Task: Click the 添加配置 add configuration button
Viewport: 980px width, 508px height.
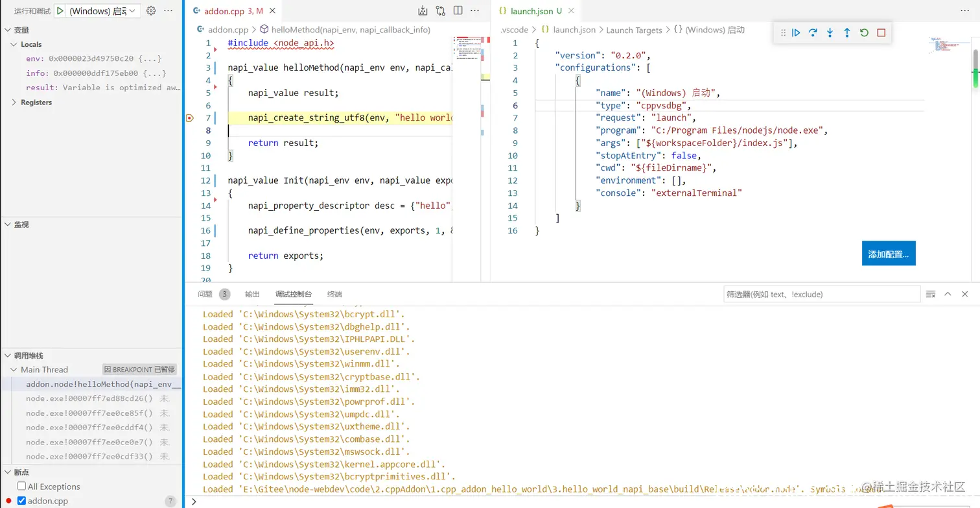Action: 889,254
